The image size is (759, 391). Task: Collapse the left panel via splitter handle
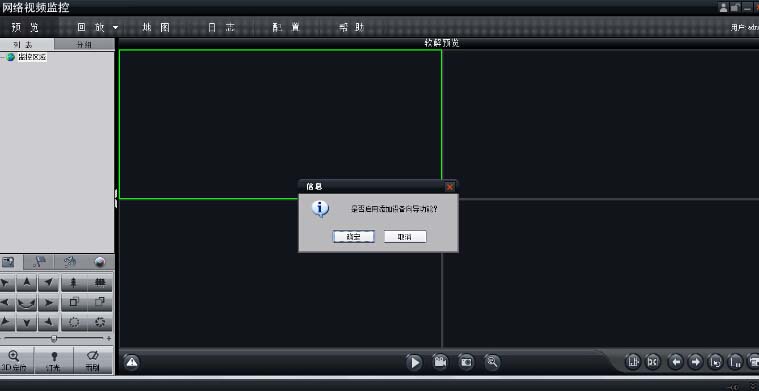coord(116,198)
